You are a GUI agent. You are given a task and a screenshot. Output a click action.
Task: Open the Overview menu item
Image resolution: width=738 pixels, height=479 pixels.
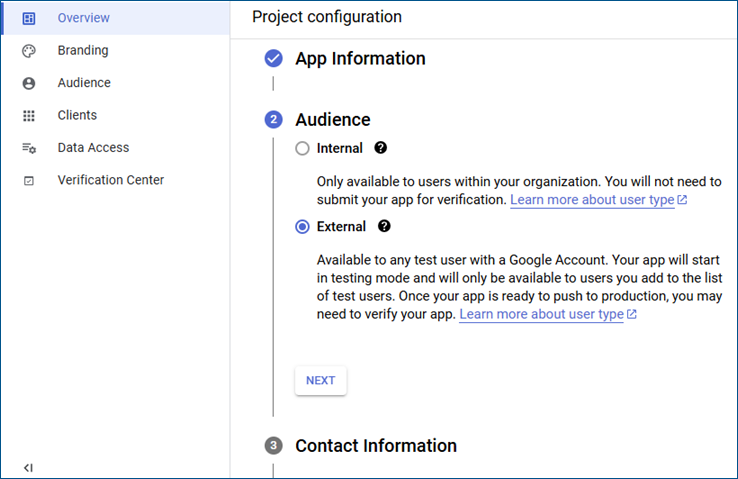coord(115,18)
